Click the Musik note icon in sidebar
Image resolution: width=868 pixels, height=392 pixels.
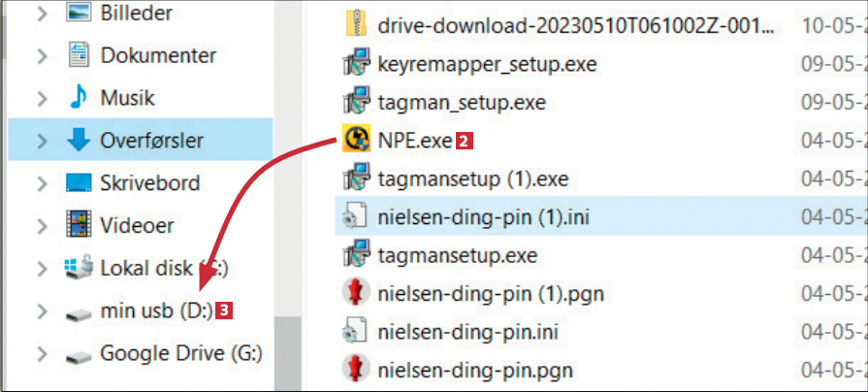pyautogui.click(x=79, y=98)
